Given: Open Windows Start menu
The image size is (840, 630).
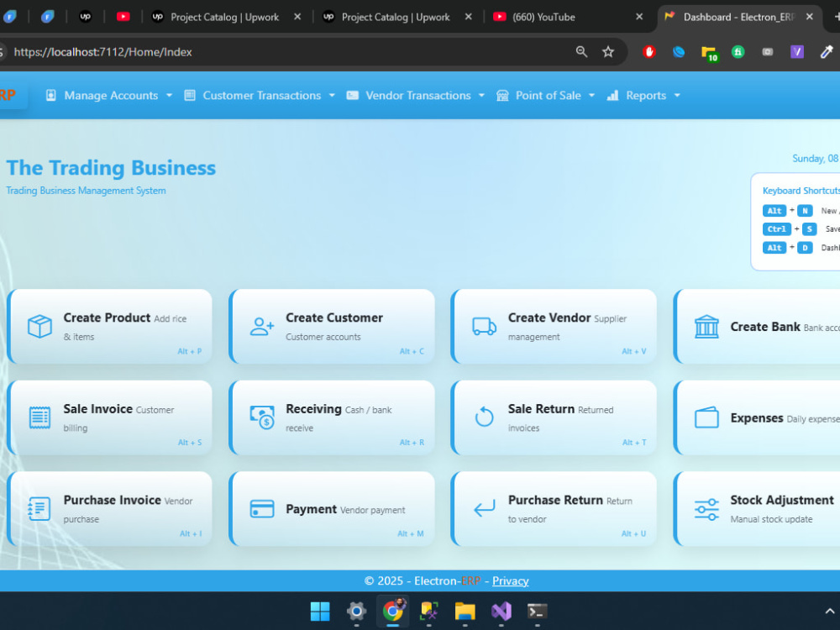Looking at the screenshot, I should tap(320, 612).
